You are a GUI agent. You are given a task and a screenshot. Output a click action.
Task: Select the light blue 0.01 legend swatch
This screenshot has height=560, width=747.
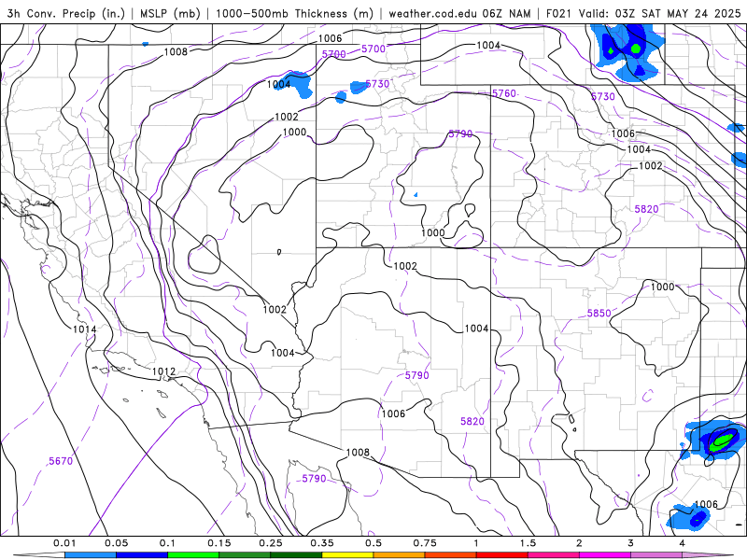[90, 555]
